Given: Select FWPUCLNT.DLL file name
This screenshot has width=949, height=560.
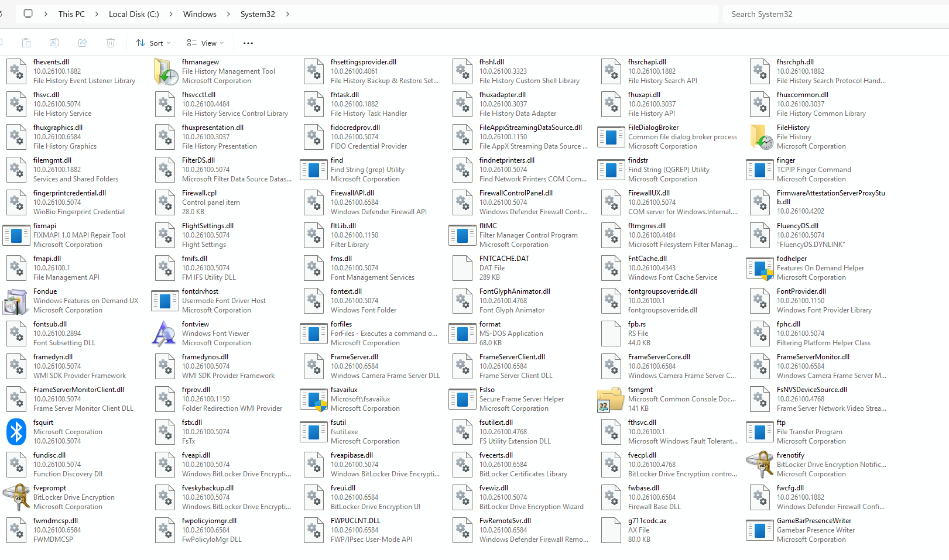Looking at the screenshot, I should point(355,521).
